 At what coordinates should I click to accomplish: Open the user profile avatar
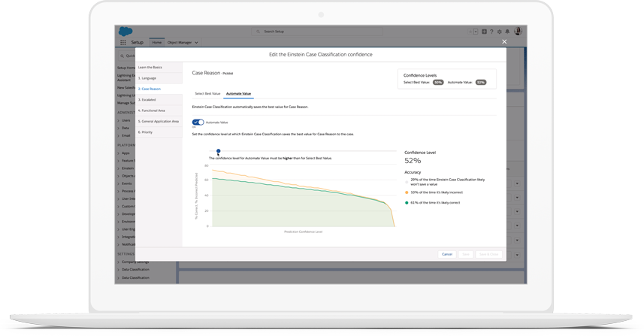pyautogui.click(x=518, y=31)
